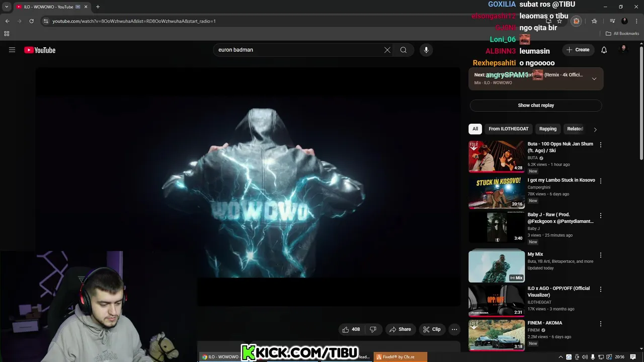Close the ILO - WOWOWO browser tab

[x=86, y=7]
